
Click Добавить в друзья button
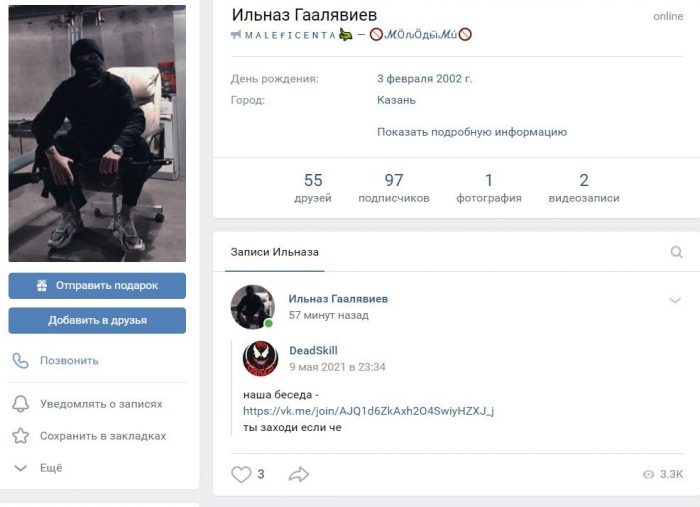coord(97,320)
